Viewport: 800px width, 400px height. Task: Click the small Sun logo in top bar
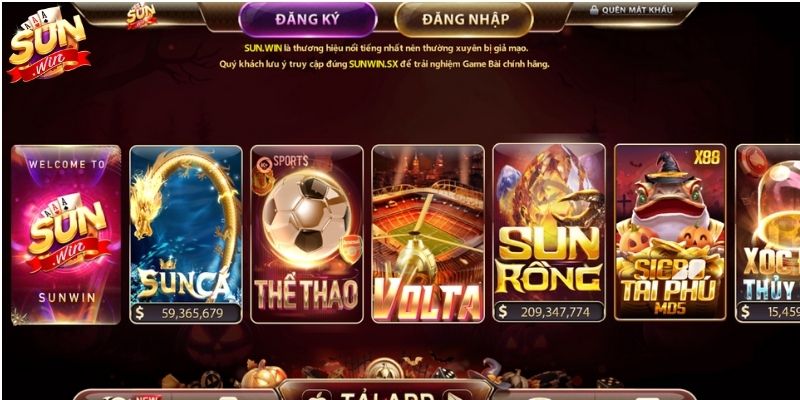pos(141,15)
